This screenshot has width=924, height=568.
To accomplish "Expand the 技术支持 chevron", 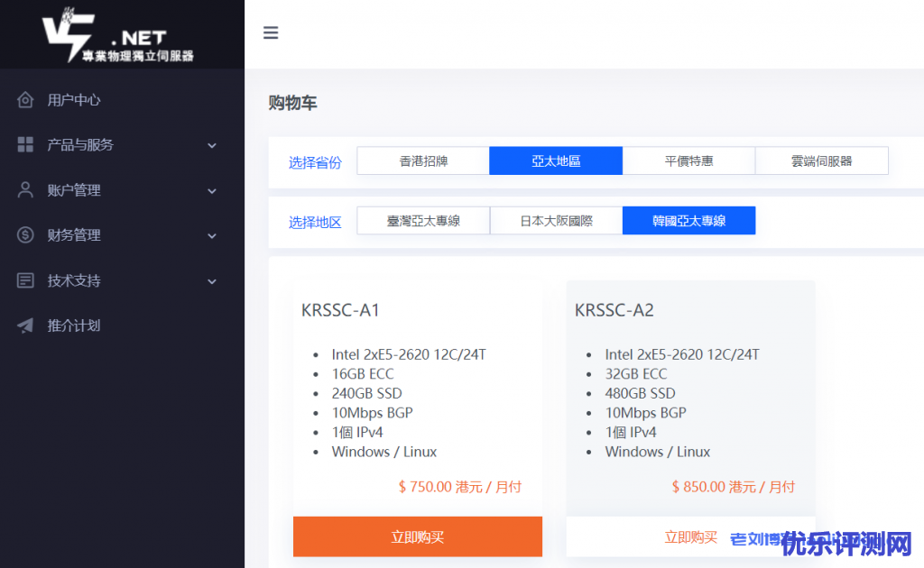I will 212,281.
